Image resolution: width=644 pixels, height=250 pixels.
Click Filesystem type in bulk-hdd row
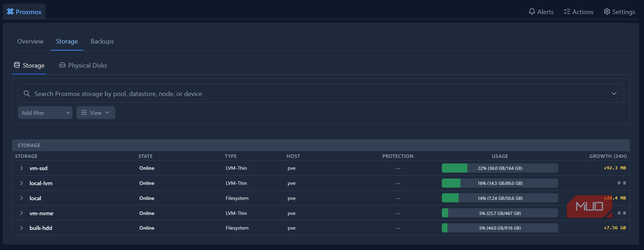point(237,228)
